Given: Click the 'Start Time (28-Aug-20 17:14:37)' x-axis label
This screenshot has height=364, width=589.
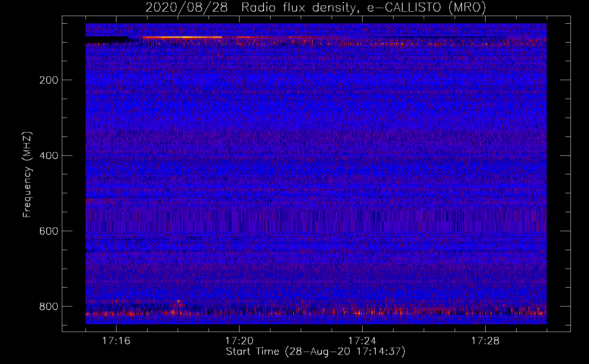Looking at the screenshot, I should click(316, 352).
